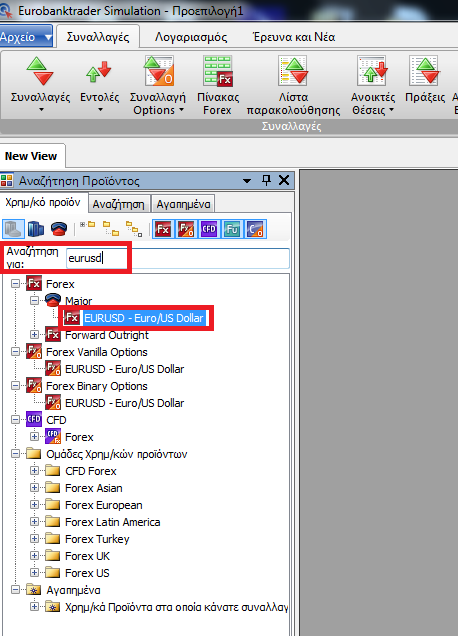The height and width of the screenshot is (636, 458).
Task: Click the Λίστα παρακολούθησης watchlist icon
Action: pyautogui.click(x=293, y=71)
